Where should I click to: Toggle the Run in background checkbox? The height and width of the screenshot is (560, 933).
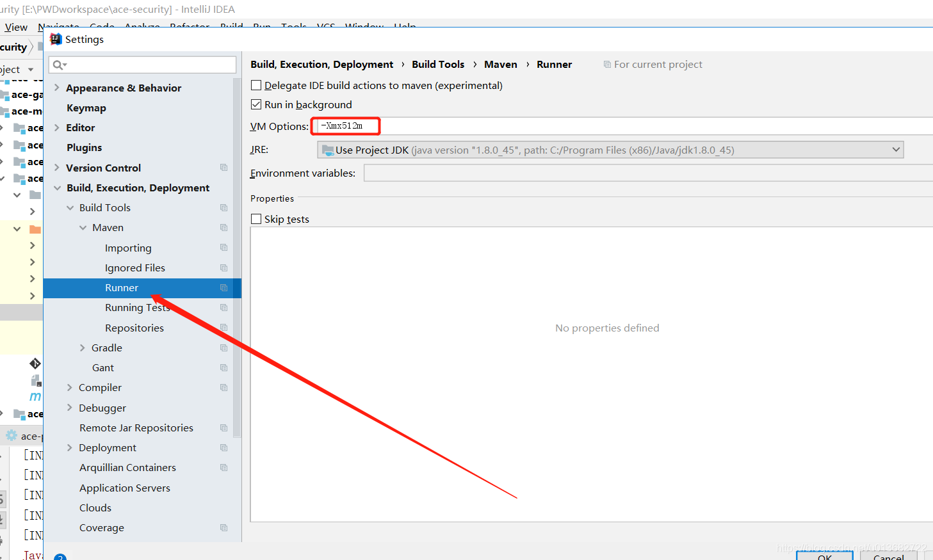coord(256,104)
